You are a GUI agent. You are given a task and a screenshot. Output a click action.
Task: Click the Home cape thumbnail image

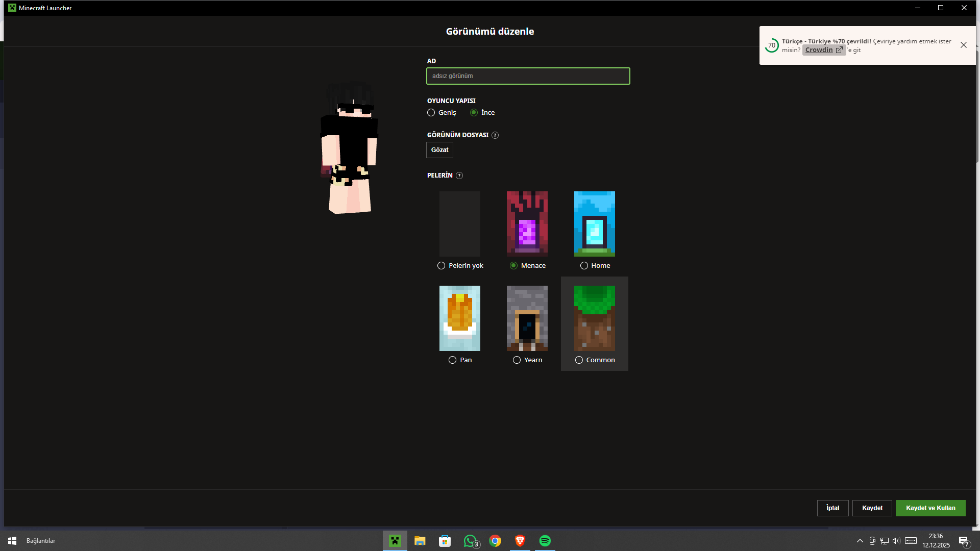point(595,224)
